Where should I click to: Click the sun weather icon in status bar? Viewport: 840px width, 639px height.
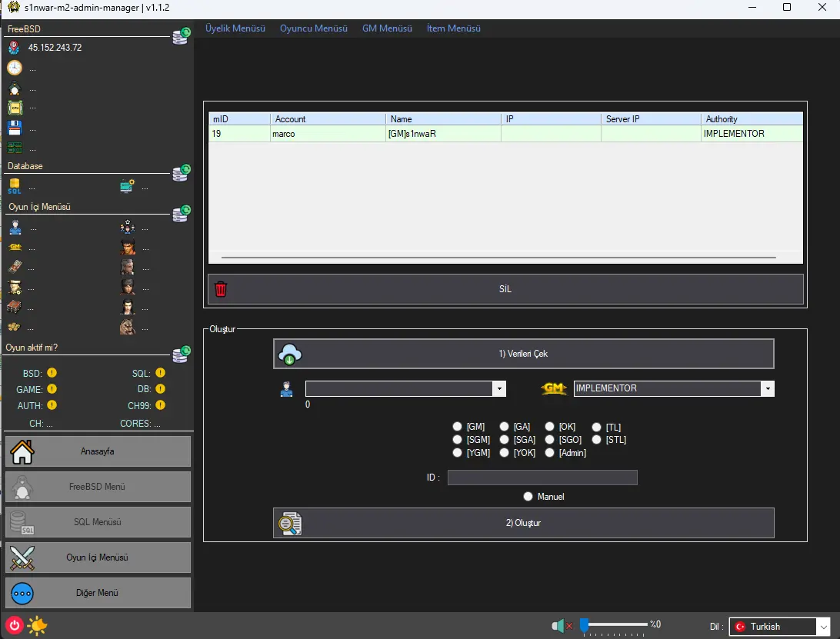[37, 626]
